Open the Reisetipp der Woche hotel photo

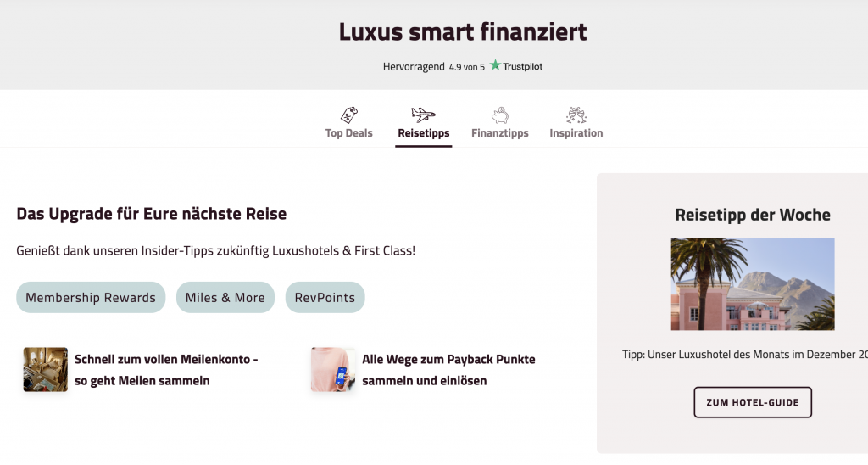753,284
